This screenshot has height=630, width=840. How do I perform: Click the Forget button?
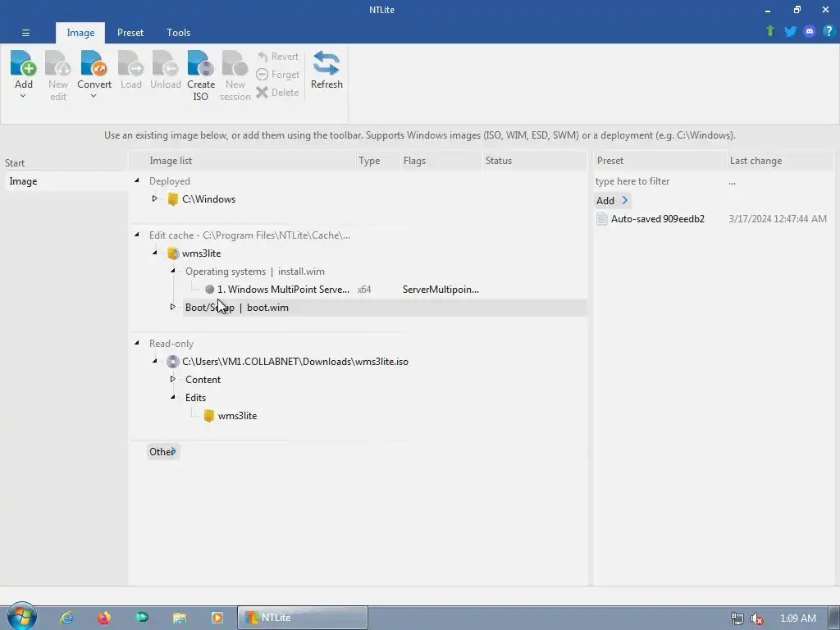point(277,75)
